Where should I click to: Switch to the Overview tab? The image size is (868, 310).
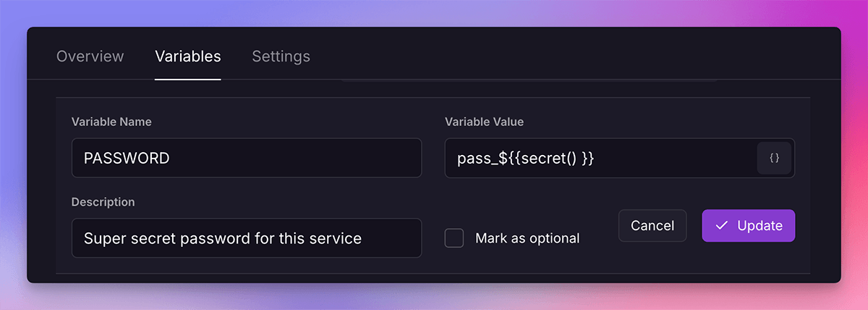90,56
